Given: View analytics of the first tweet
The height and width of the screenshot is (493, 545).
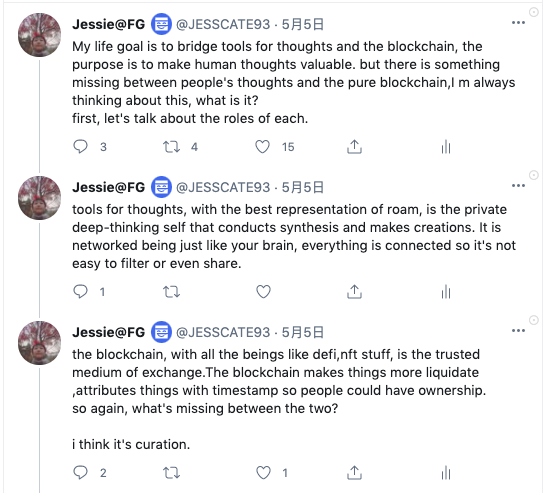Looking at the screenshot, I should click(x=446, y=147).
